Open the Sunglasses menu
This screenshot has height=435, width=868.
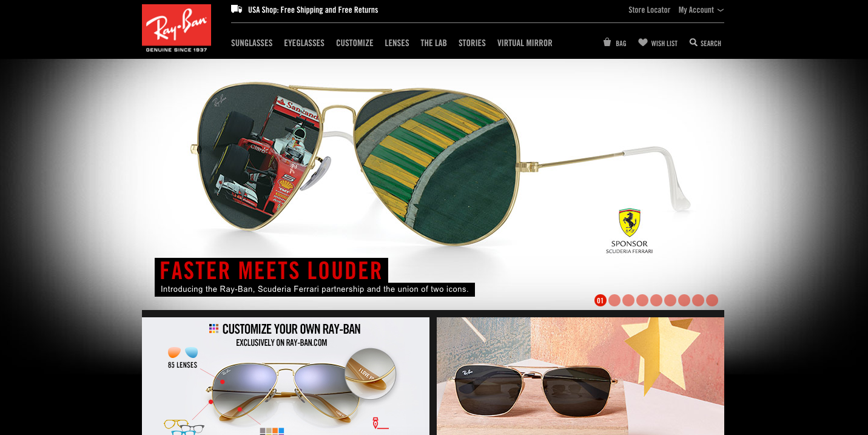point(252,43)
